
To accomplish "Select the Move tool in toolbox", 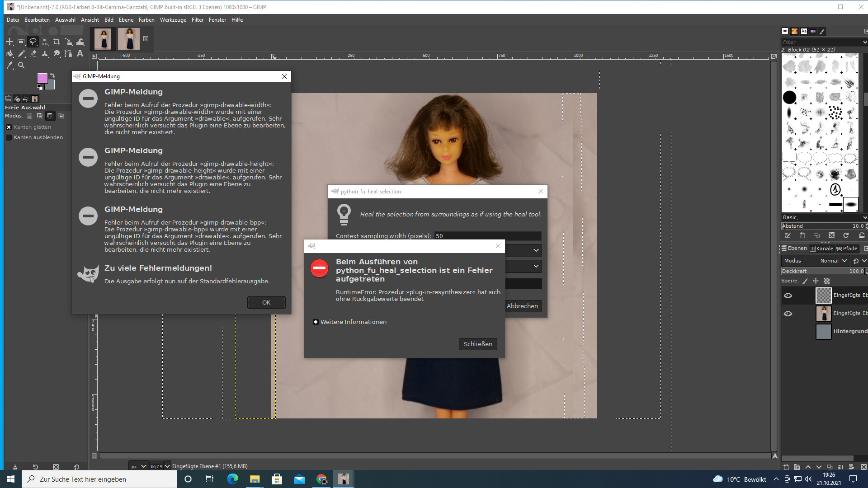I will pos(9,42).
